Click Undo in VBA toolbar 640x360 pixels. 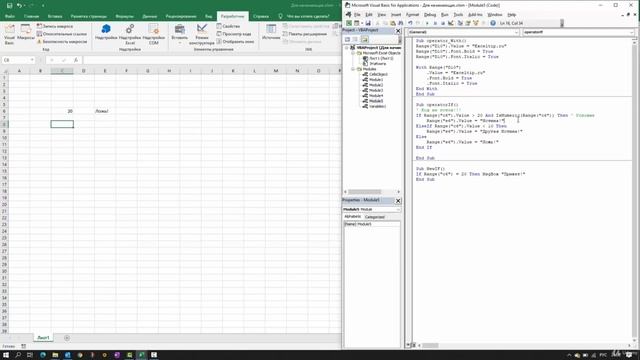(x=410, y=23)
